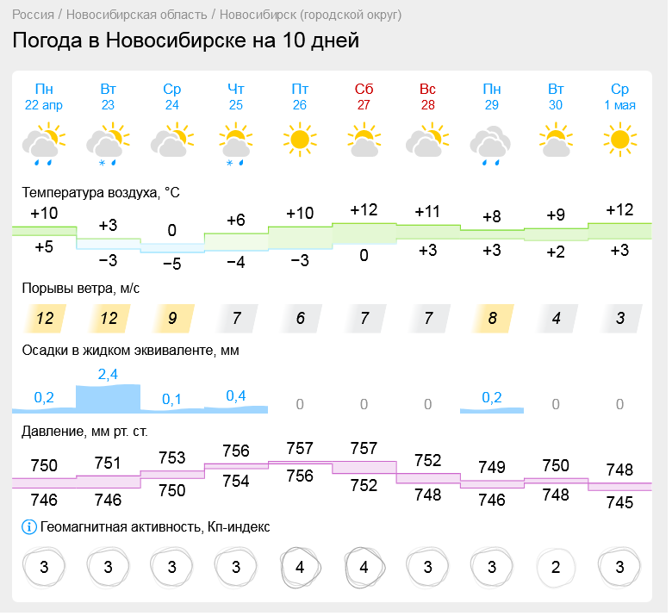672x616 pixels.
Task: Click the wind gust value 12 for Tuesday
Action: coord(108,318)
